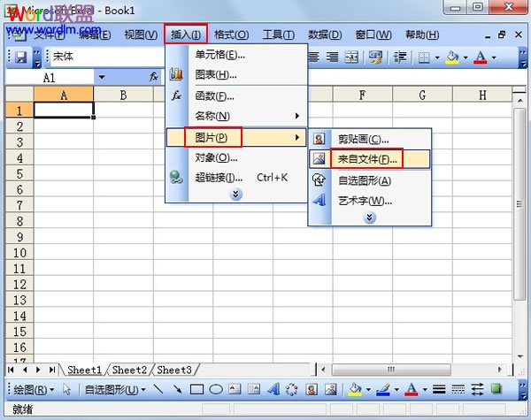Click Font Color A in Drawing toolbar

pos(412,389)
